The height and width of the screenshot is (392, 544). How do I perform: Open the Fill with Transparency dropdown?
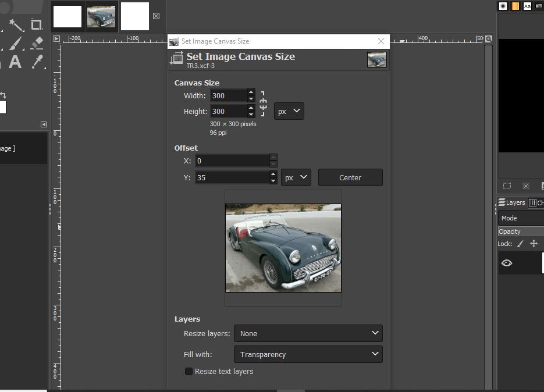point(308,354)
